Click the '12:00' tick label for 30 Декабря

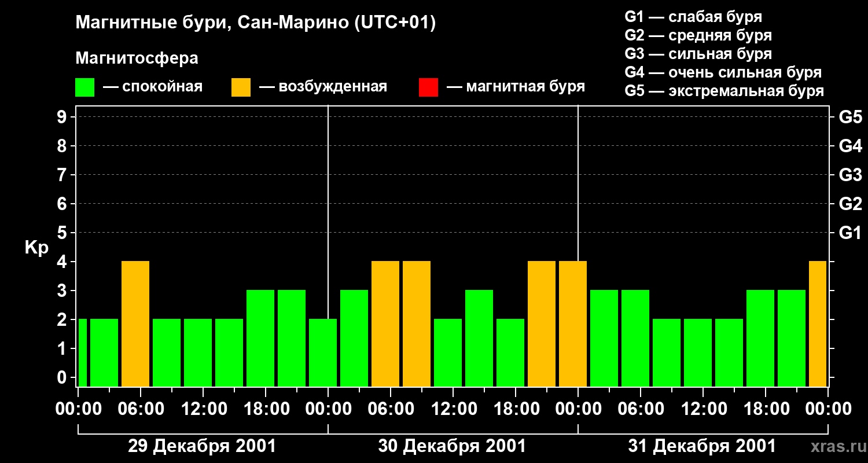453,409
